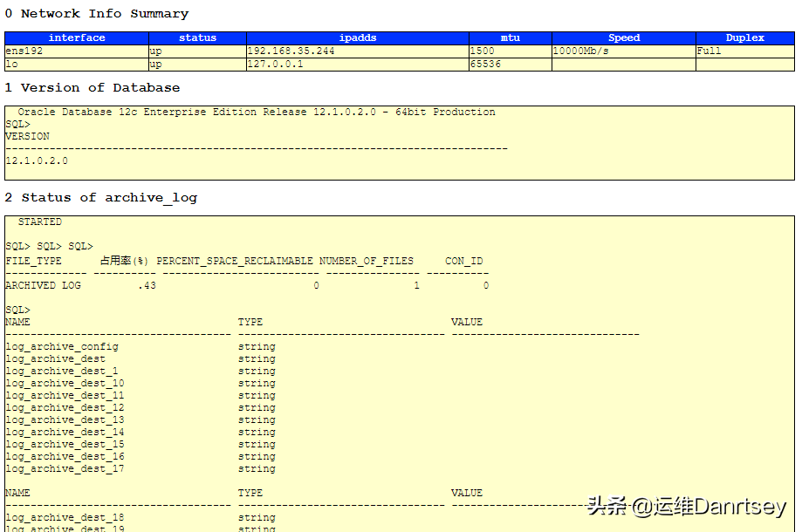Select the log_archive_dest_10 parameter entry
This screenshot has height=532, width=802.
65,384
